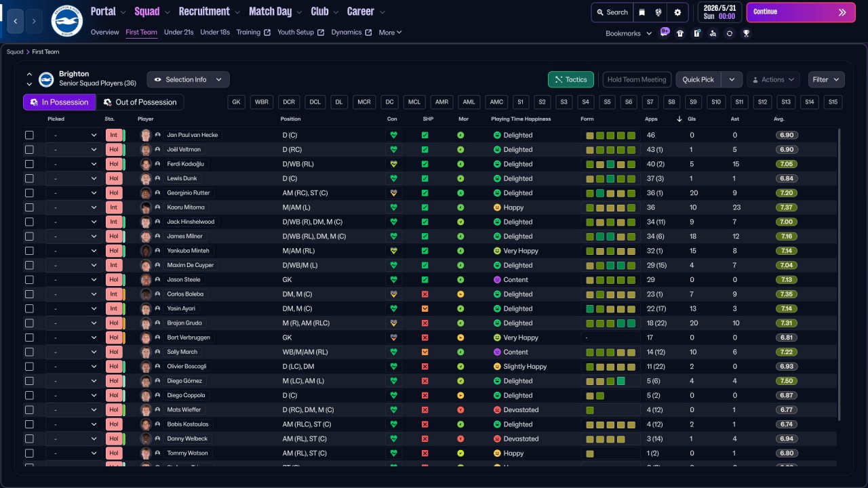Click the circular arrows shortcut icon
Viewport: 868px width, 488px height.
pos(730,33)
